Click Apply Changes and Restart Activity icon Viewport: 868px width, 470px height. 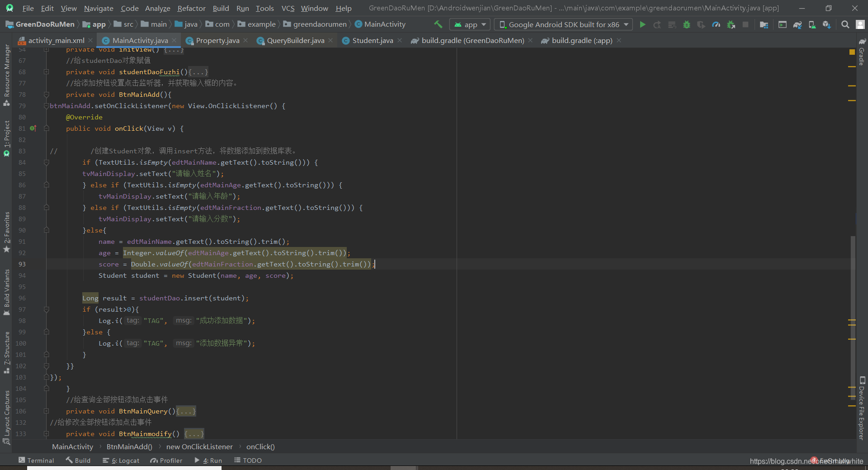point(657,24)
